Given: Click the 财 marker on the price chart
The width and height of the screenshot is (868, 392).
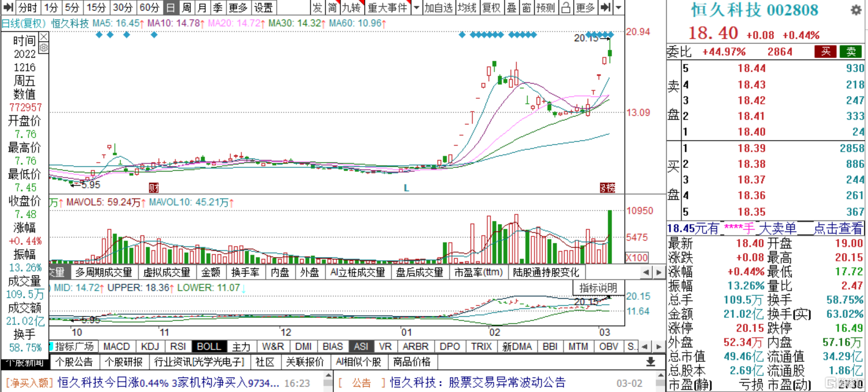Looking at the screenshot, I should [x=153, y=187].
